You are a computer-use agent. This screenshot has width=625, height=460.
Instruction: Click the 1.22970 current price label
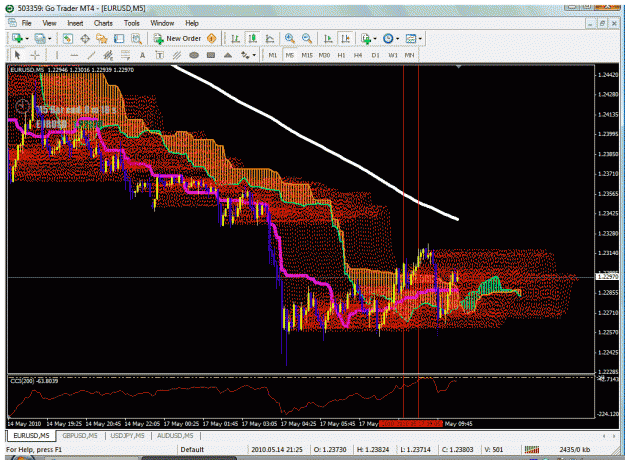607,276
